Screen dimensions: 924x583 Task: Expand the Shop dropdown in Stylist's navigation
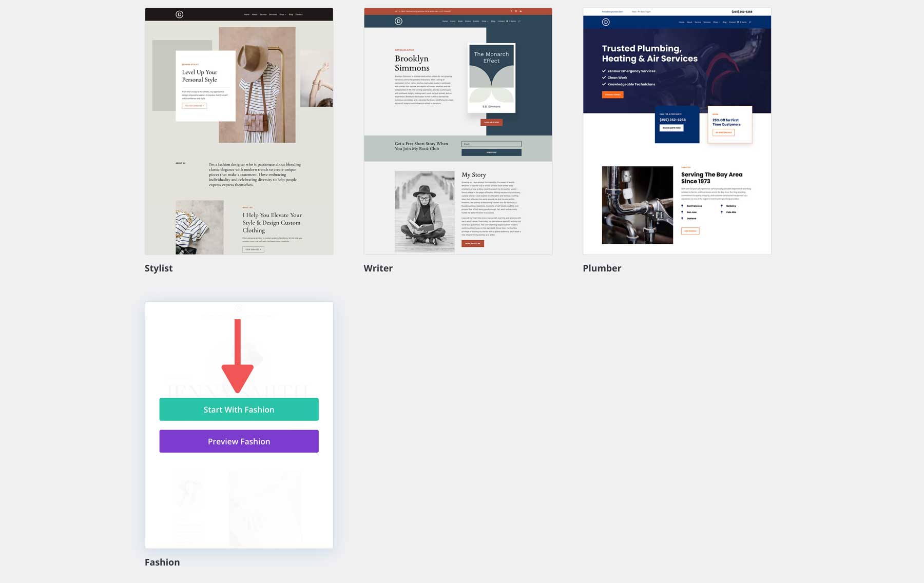pyautogui.click(x=282, y=14)
